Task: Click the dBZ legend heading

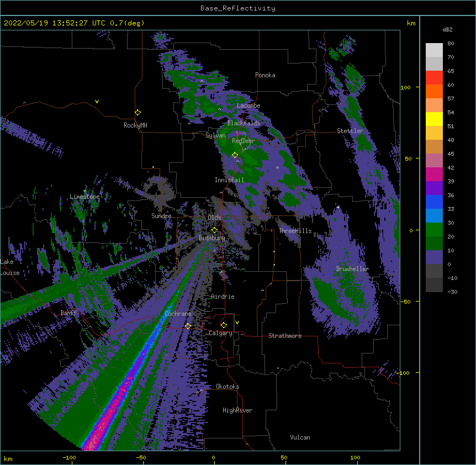Action: click(447, 29)
